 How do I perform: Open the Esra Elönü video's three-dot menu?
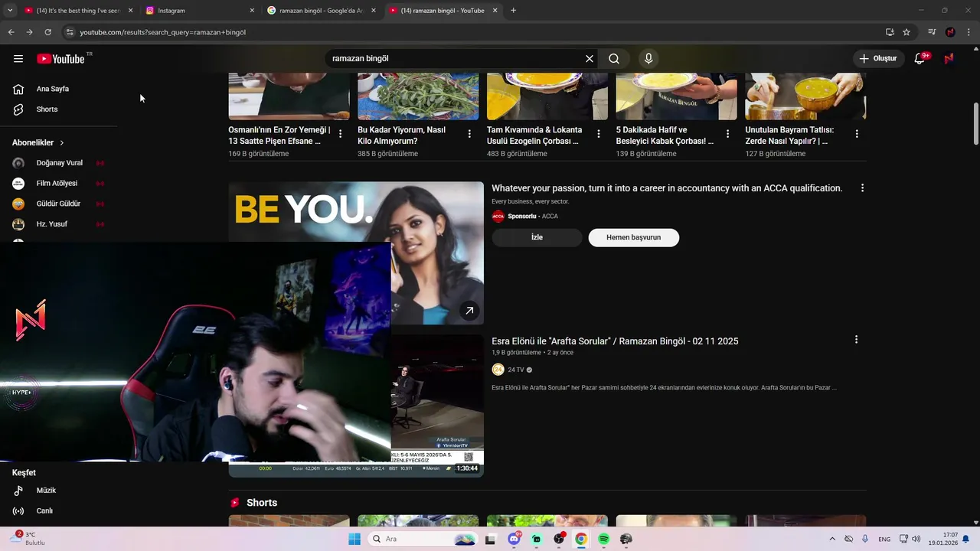coord(856,340)
